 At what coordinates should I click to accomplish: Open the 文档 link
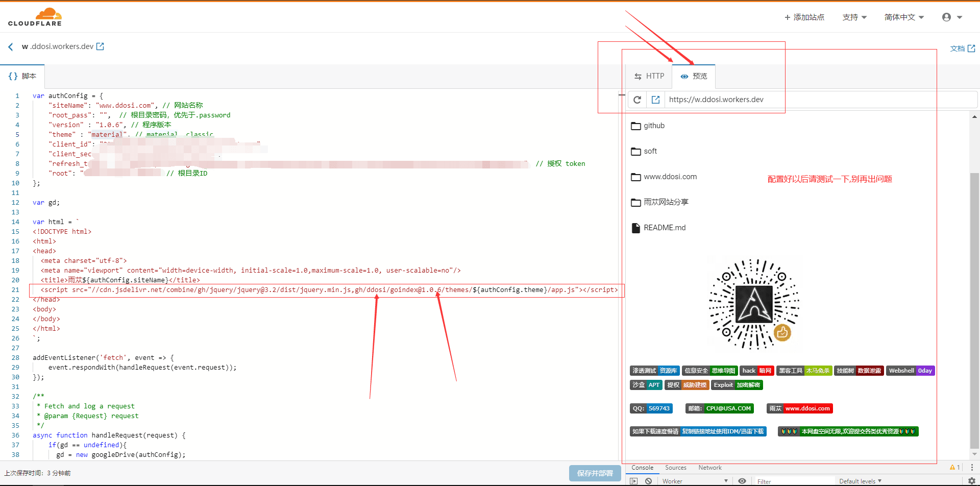tap(963, 48)
